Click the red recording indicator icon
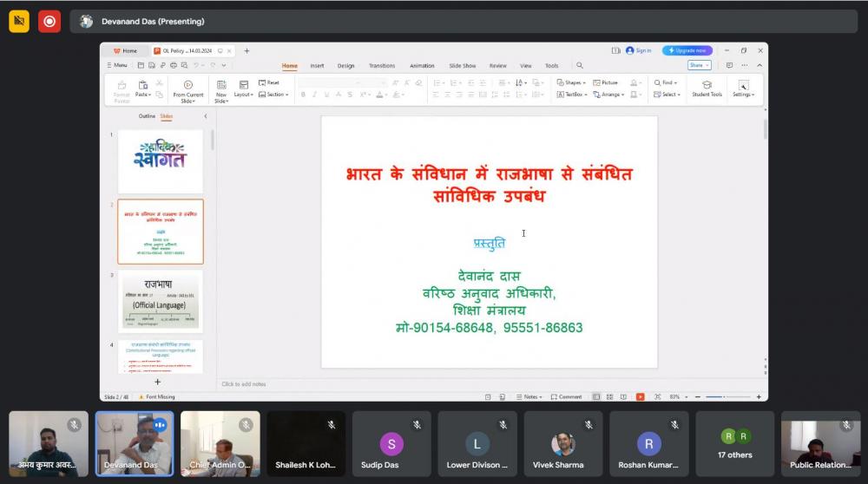 49,22
